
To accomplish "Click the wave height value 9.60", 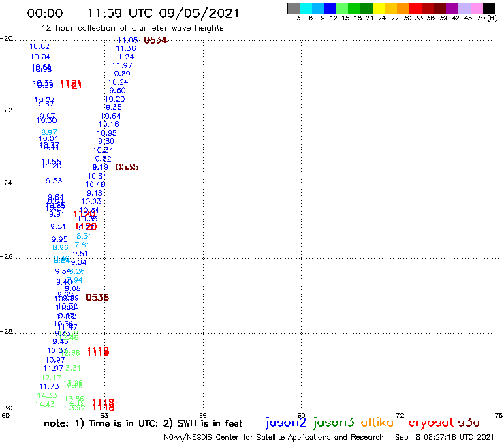I will (x=118, y=91).
